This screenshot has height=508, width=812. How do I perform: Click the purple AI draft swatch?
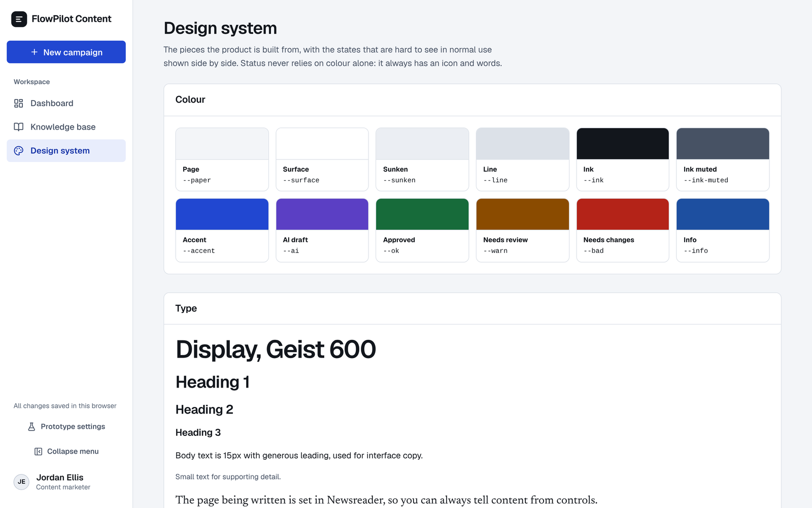point(322,214)
